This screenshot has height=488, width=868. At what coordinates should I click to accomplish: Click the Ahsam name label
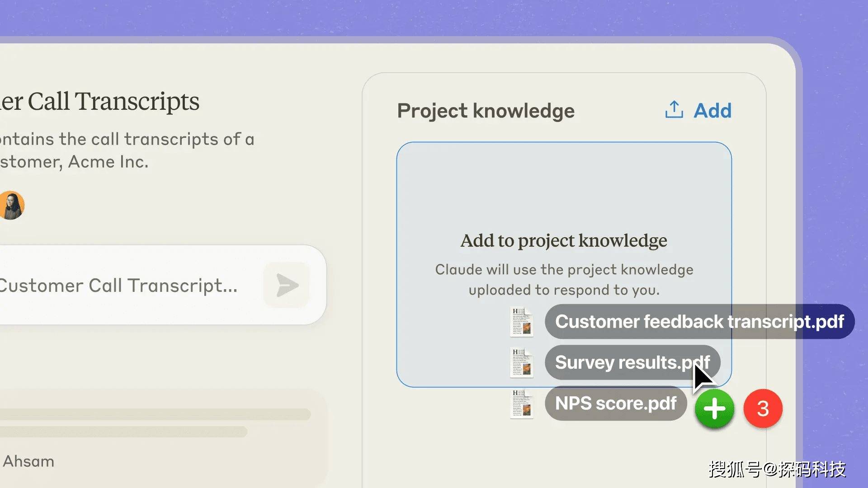(28, 461)
